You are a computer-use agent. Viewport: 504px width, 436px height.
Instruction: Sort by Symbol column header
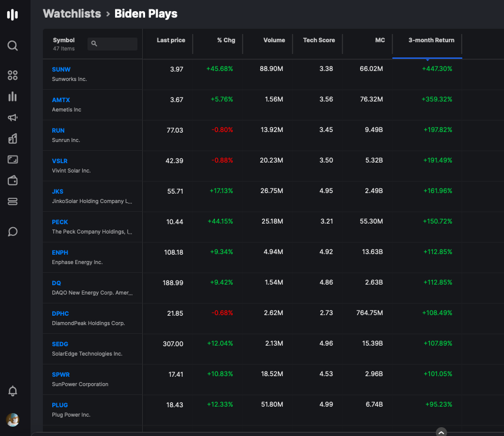click(x=63, y=40)
